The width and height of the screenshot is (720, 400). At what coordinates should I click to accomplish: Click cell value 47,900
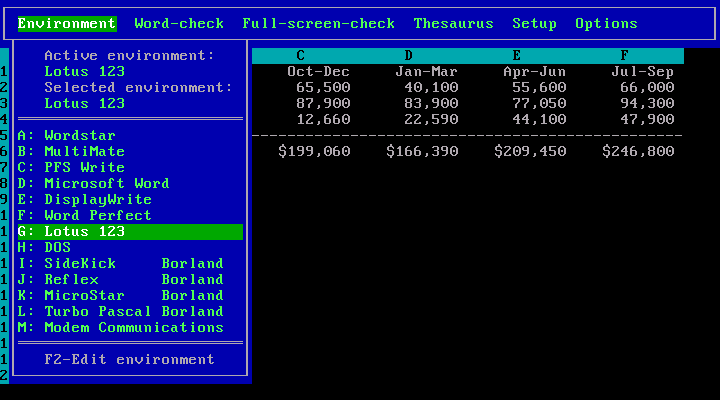point(647,120)
